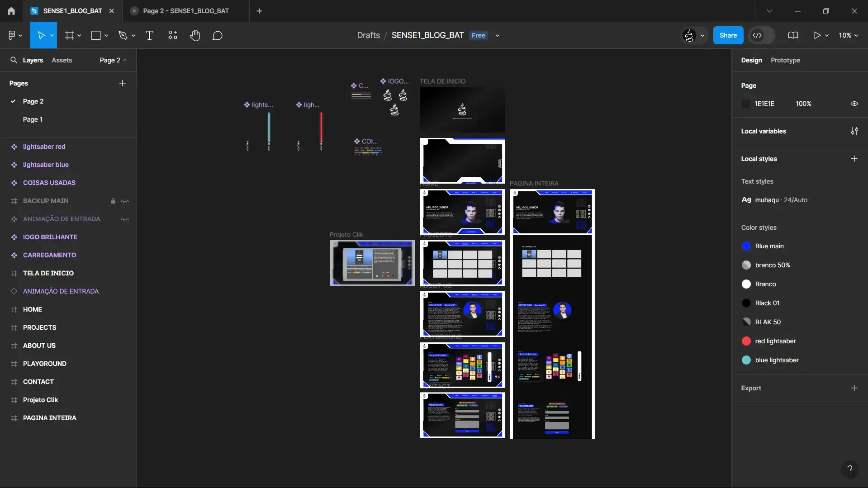Click the Drafts breadcrumb link
The width and height of the screenshot is (868, 488).
(368, 35)
